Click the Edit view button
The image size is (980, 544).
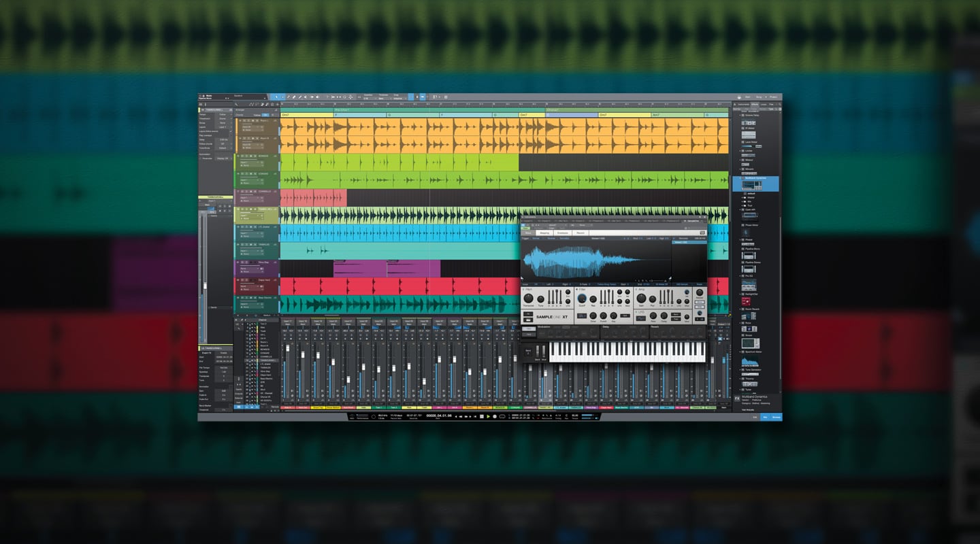click(754, 416)
